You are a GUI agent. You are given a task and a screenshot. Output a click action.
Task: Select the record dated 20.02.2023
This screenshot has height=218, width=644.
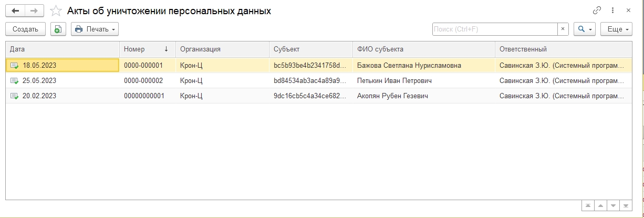tap(39, 96)
